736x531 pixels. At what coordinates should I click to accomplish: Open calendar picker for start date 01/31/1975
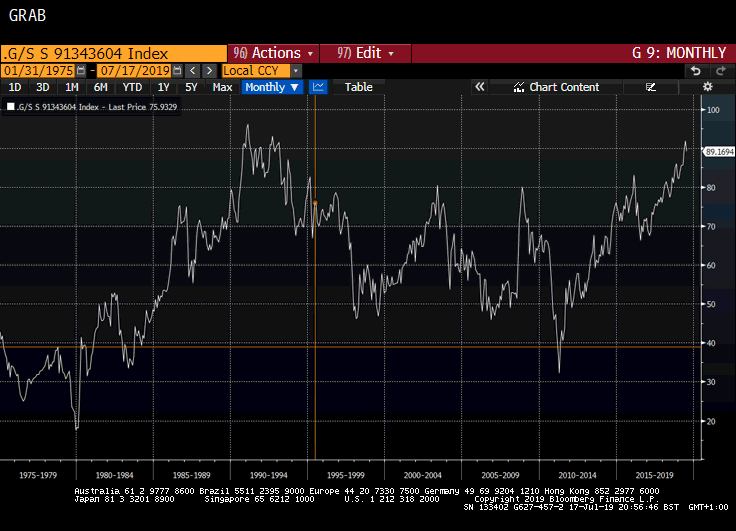coord(81,71)
